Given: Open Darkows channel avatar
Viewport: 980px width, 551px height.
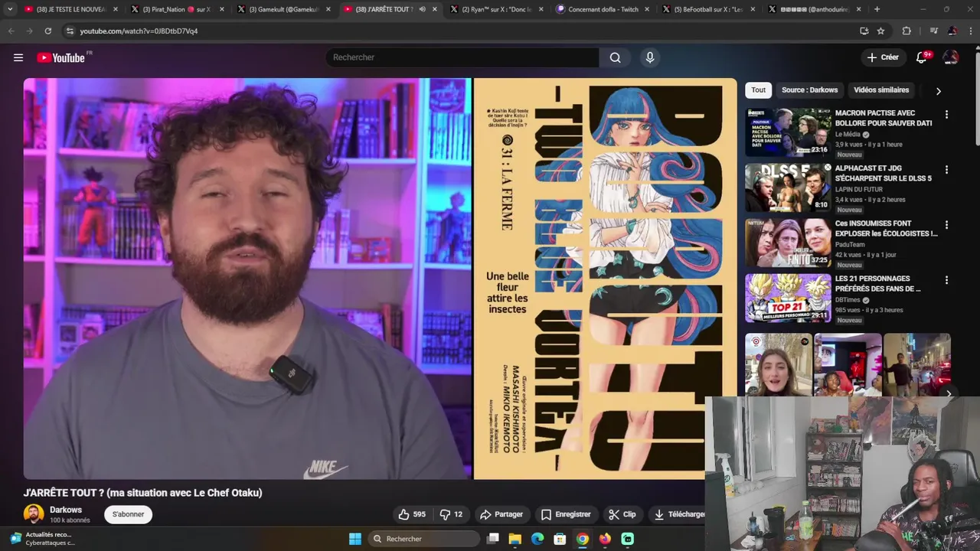Looking at the screenshot, I should [x=34, y=514].
